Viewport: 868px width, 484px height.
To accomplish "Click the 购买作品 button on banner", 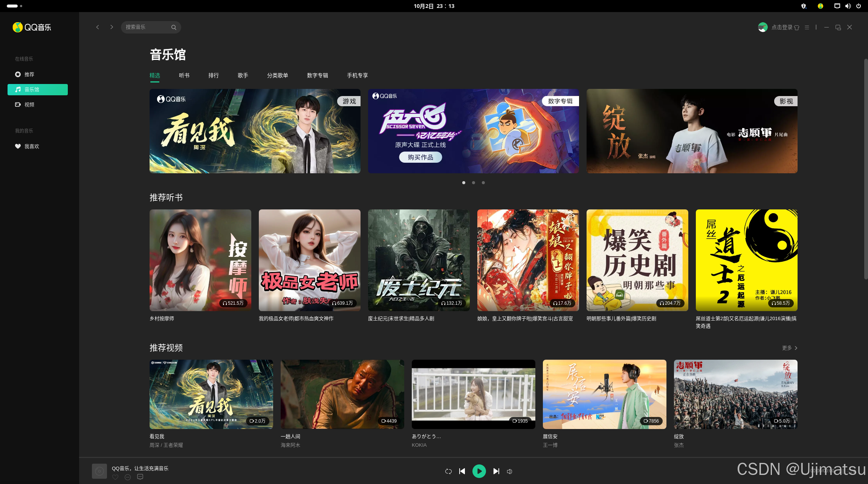I will [420, 157].
